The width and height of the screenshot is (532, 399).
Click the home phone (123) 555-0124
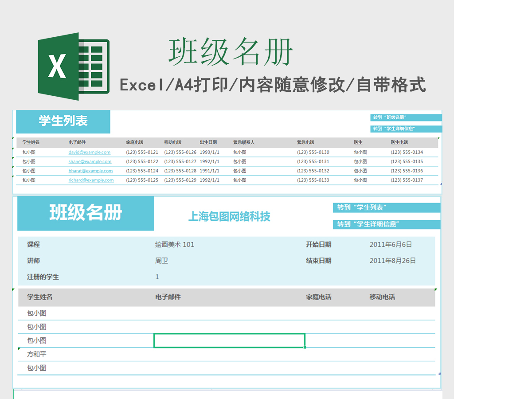click(142, 171)
